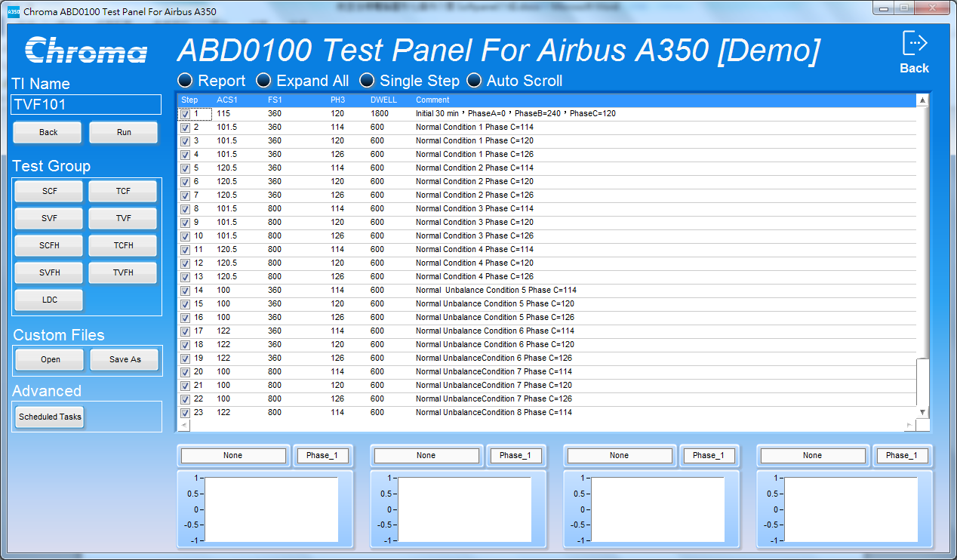The image size is (957, 560).
Task: Click the DWELL column header
Action: click(383, 100)
